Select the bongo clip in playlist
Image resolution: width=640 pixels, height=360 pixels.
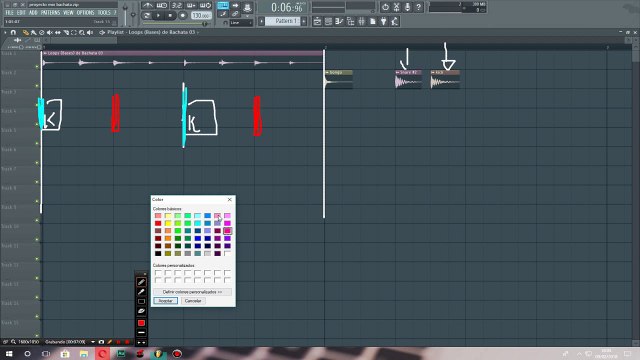click(338, 79)
